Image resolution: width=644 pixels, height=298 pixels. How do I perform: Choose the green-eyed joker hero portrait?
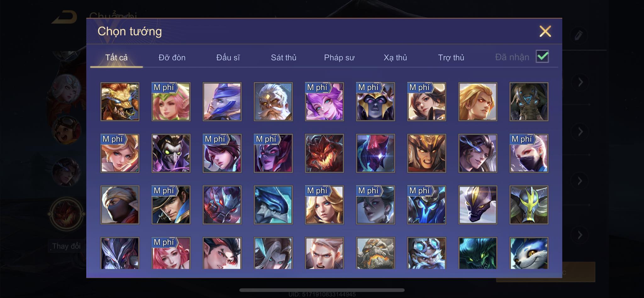(171, 153)
